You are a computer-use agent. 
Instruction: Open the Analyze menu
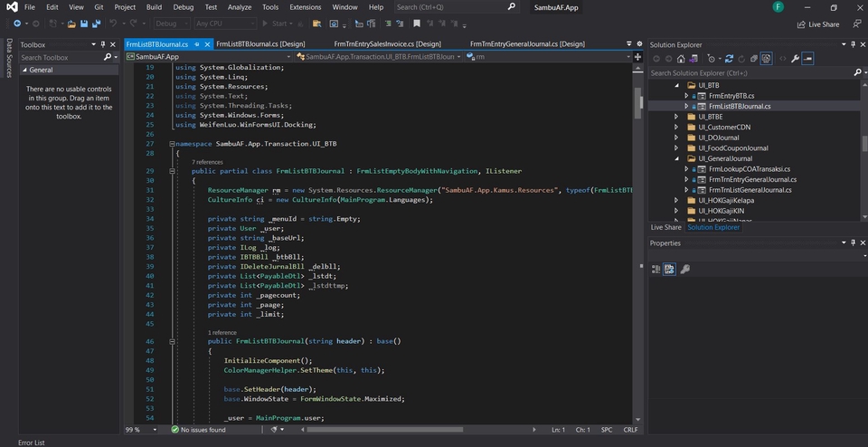pos(239,7)
